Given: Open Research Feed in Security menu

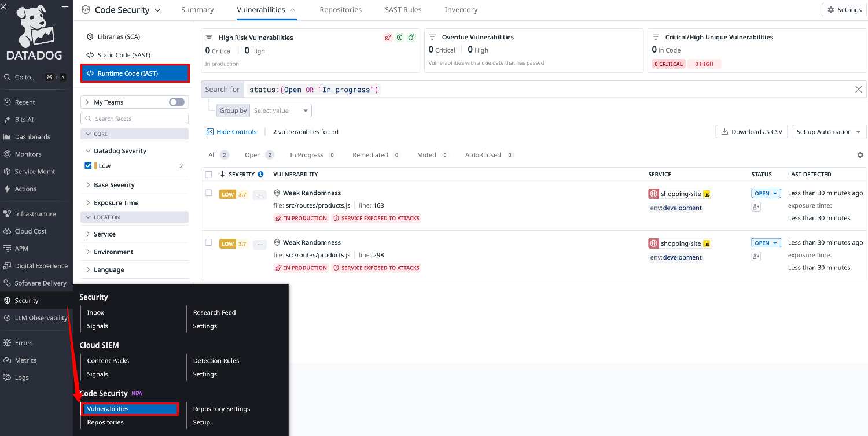Looking at the screenshot, I should tap(214, 312).
